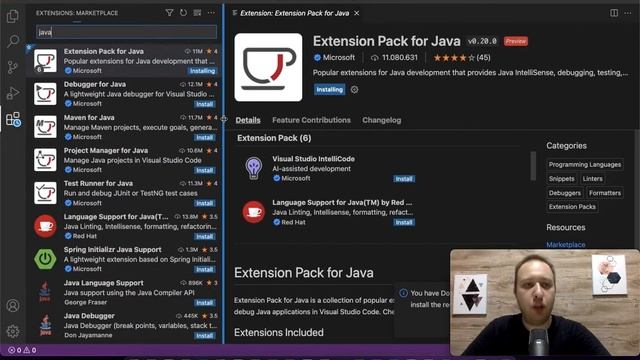This screenshot has height=360, width=640.
Task: Select the Extension Packs category tag
Action: [x=572, y=207]
